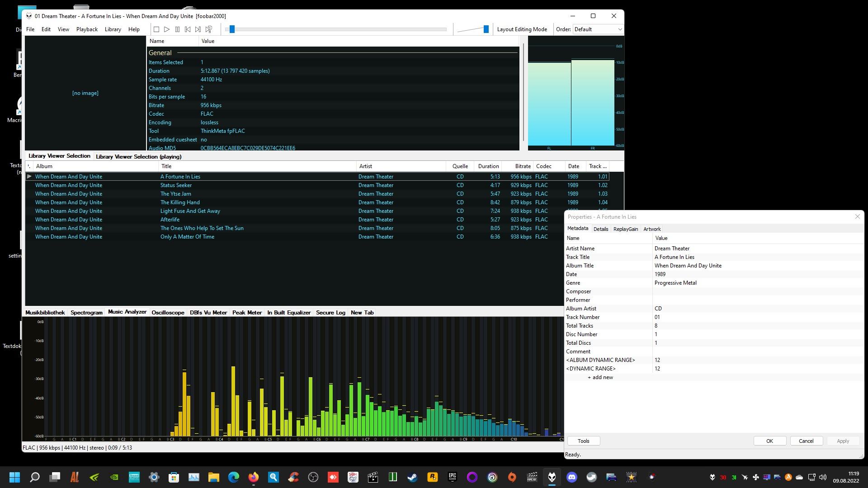Screen dimensions: 868x488
Task: Open the Library menu
Action: pos(113,29)
